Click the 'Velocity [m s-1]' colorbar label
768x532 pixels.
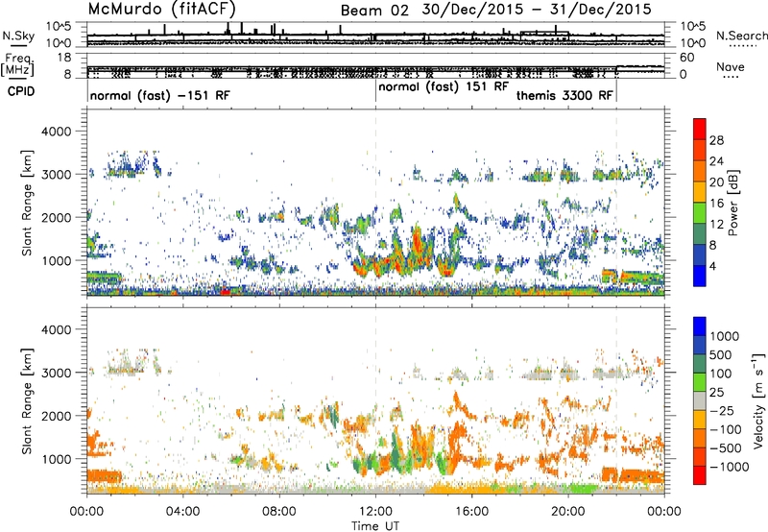point(758,400)
